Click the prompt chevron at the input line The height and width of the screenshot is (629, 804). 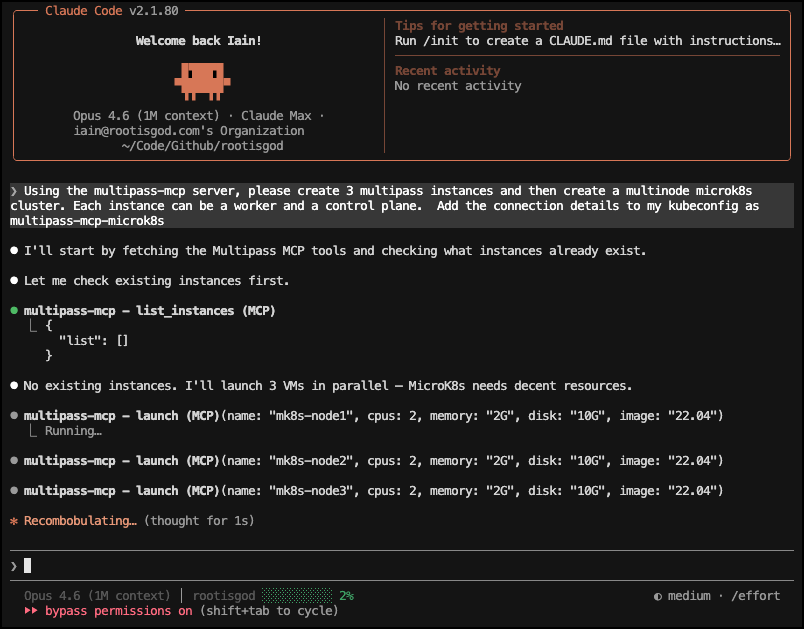pos(14,566)
